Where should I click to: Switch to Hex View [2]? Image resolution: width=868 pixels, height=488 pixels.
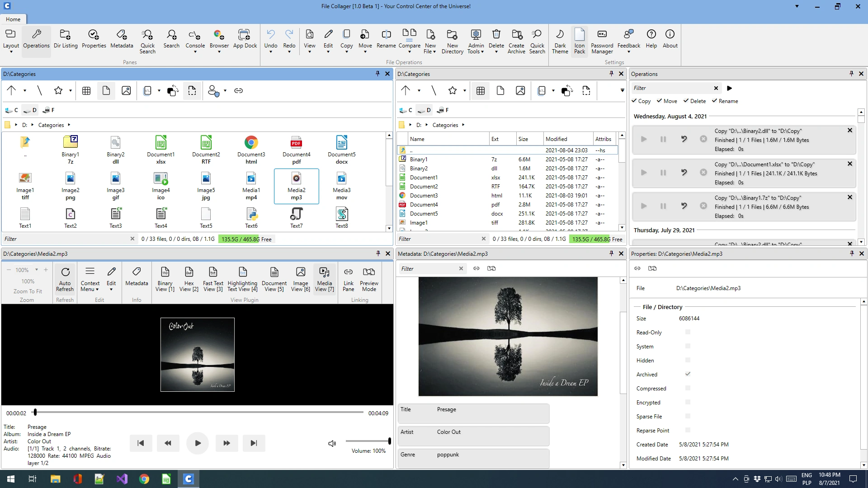pyautogui.click(x=189, y=279)
